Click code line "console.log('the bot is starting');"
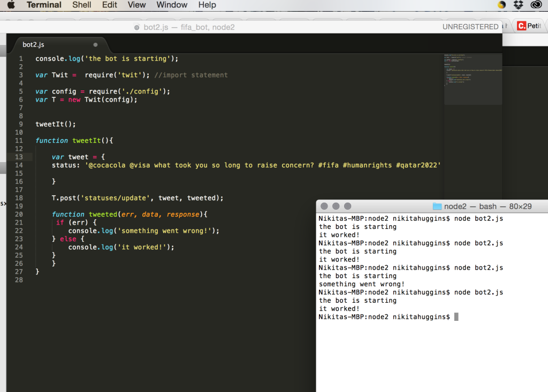This screenshot has height=392, width=548. click(107, 59)
